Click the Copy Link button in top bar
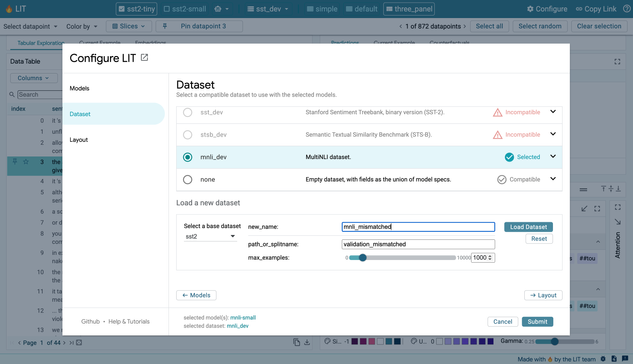The height and width of the screenshot is (364, 633). [596, 9]
